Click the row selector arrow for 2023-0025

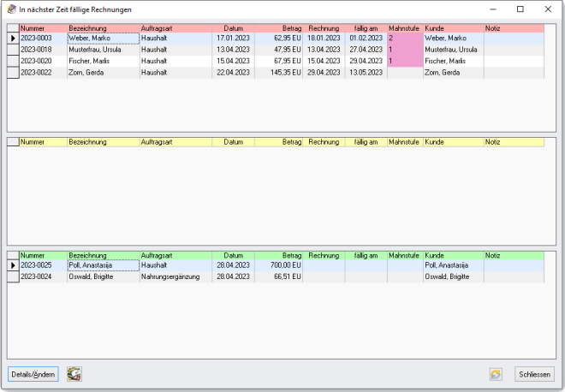click(x=13, y=266)
